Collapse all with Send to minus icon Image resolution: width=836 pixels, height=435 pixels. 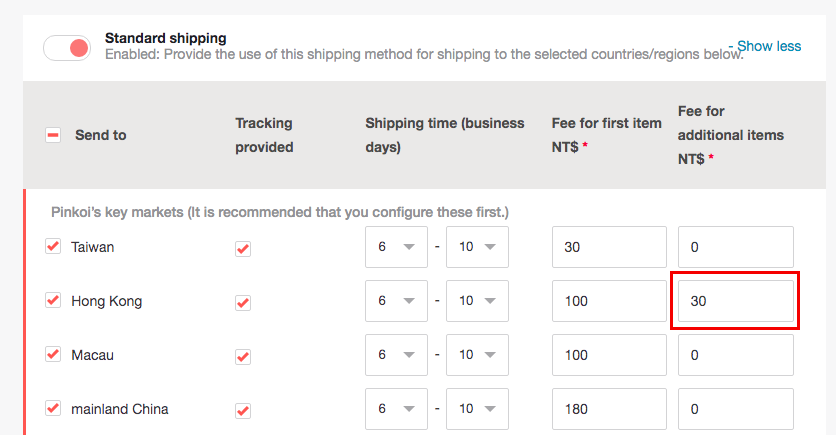pyautogui.click(x=53, y=135)
